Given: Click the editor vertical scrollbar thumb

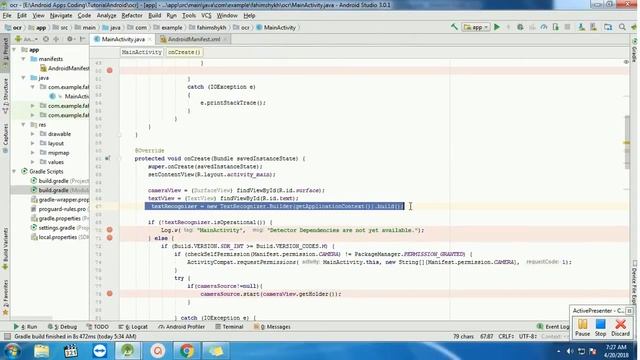Looking at the screenshot, I should pos(627,142).
